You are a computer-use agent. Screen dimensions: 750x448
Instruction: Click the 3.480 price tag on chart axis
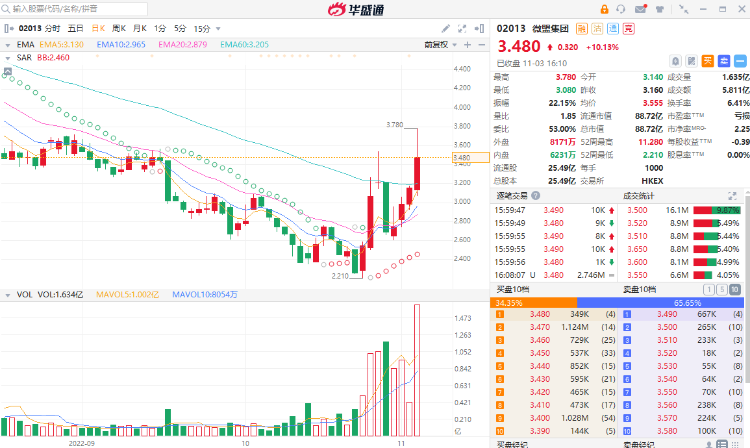click(x=471, y=157)
